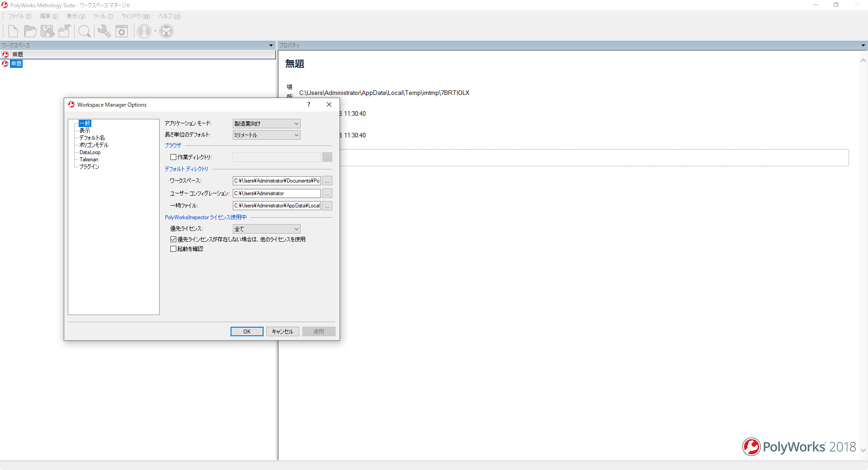
Task: Launch the PolyWorks Modeler round icon
Action: tap(166, 31)
